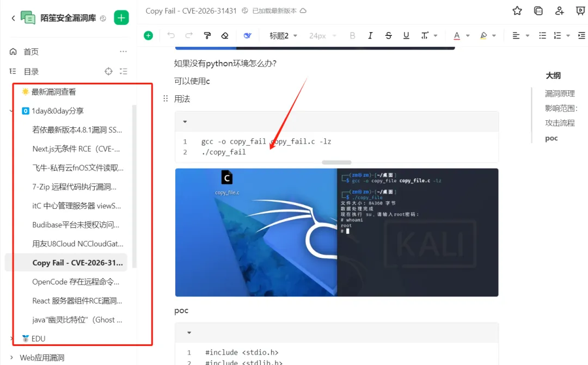588x365 pixels.
Task: Click the font color A button
Action: [457, 35]
